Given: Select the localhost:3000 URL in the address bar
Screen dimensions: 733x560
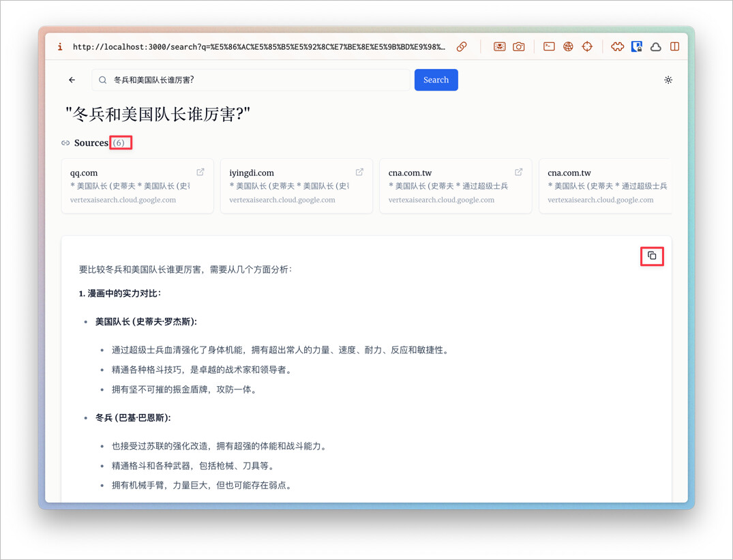Looking at the screenshot, I should pos(259,47).
